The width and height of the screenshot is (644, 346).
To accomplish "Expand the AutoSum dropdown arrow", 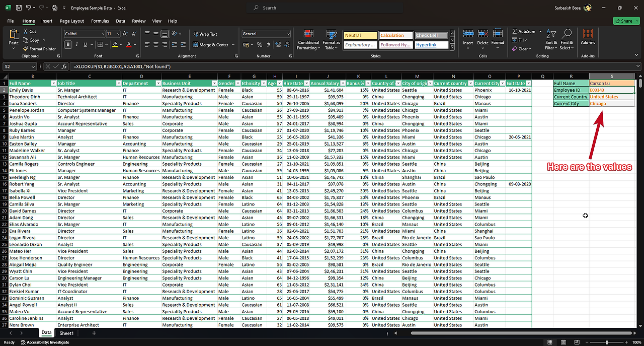I will click(539, 31).
